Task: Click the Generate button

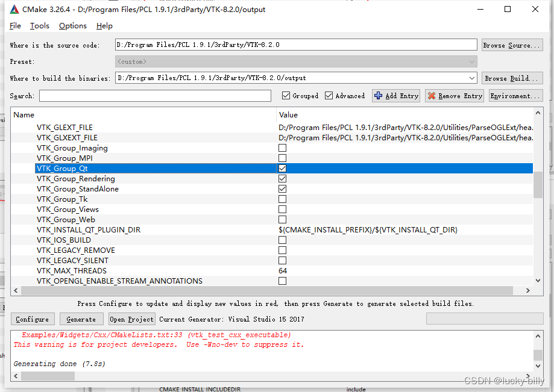Action: [x=81, y=319]
